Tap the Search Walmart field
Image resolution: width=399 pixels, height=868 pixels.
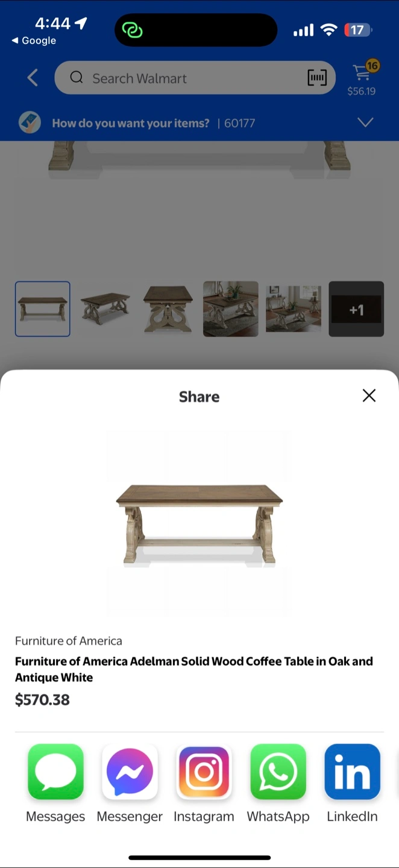pyautogui.click(x=195, y=78)
